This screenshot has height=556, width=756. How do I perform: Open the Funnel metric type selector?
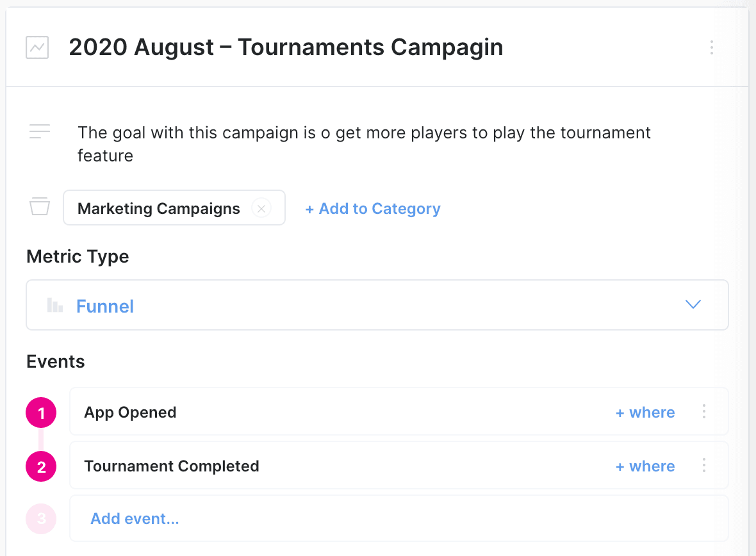(x=377, y=305)
